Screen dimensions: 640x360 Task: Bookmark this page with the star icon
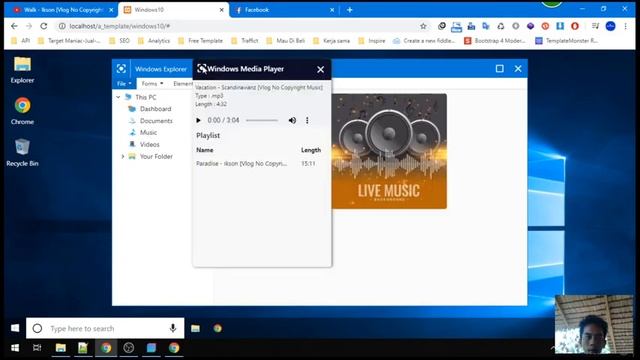pyautogui.click(x=423, y=26)
